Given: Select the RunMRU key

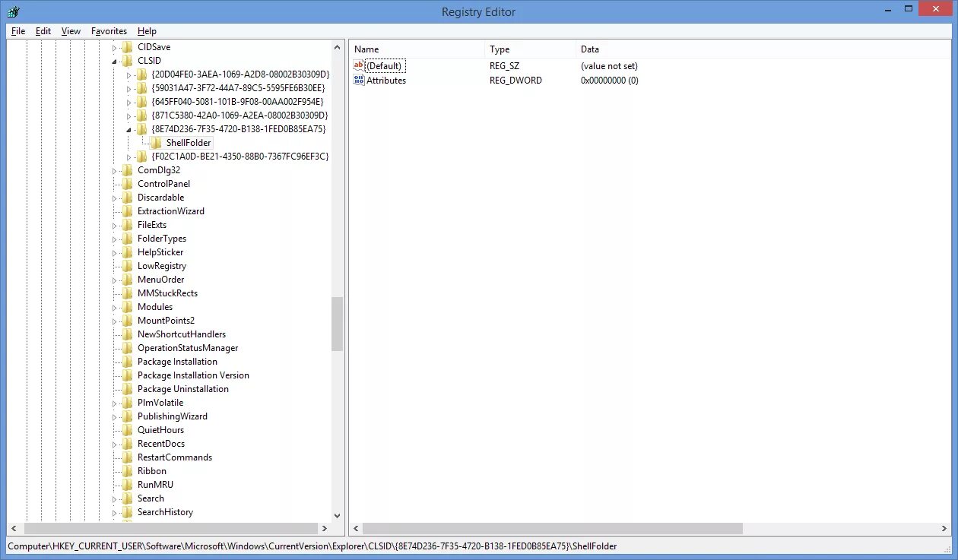Looking at the screenshot, I should 155,485.
